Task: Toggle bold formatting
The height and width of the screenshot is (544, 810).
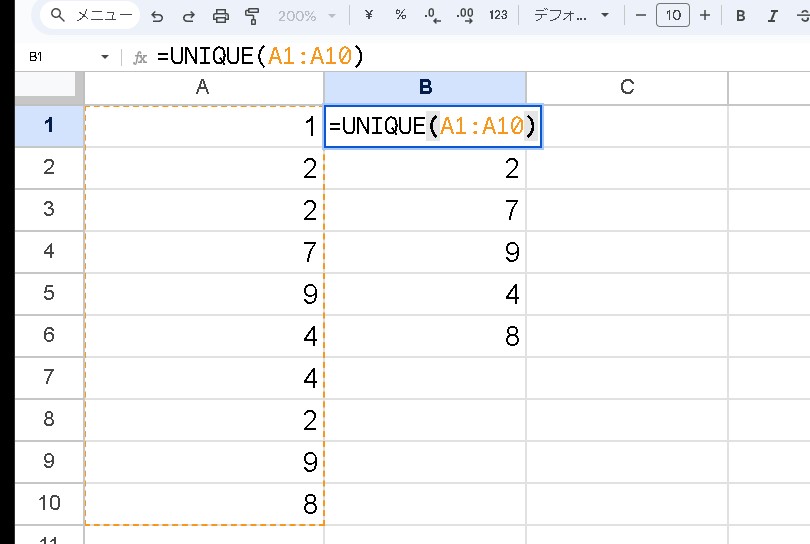Action: point(741,16)
